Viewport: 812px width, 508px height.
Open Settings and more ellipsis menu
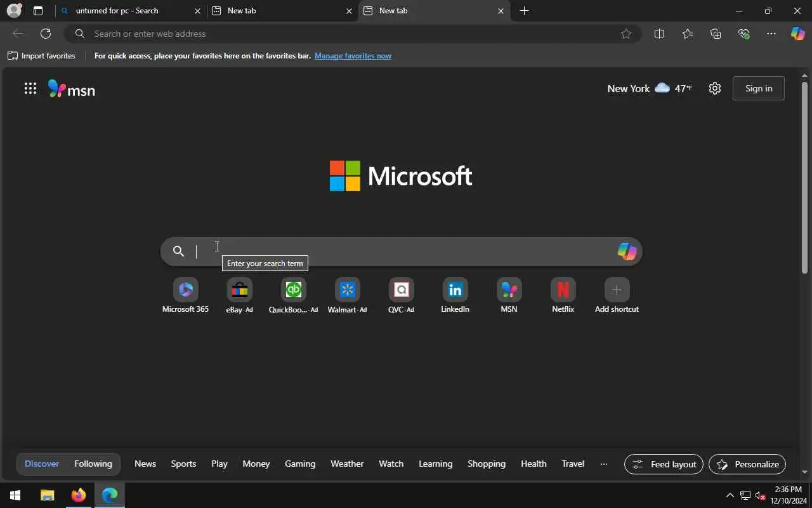(x=771, y=34)
